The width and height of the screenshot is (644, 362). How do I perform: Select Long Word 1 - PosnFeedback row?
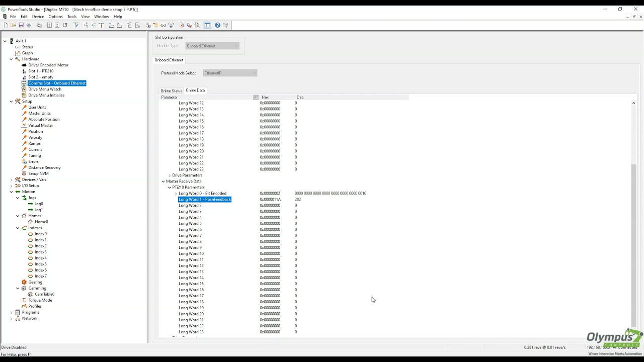pos(205,200)
